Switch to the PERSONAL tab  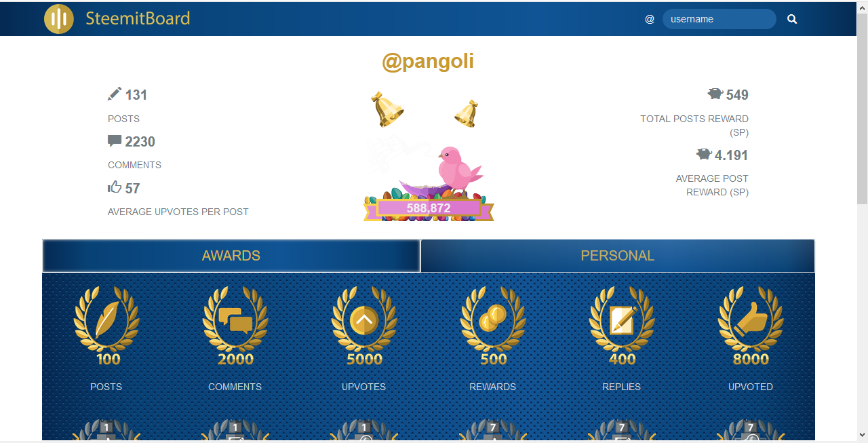tap(618, 256)
